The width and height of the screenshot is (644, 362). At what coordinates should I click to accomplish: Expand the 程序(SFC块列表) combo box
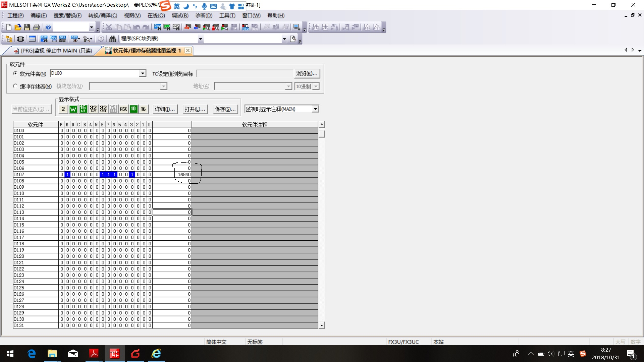(200, 39)
